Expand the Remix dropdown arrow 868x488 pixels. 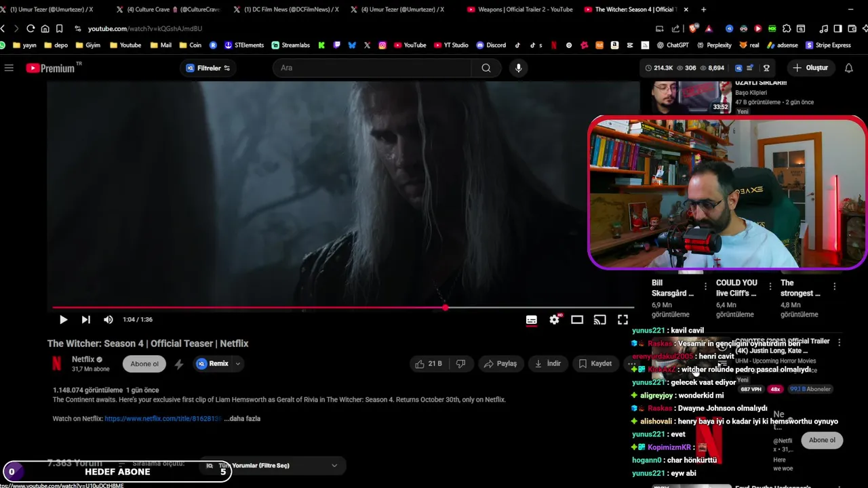pos(237,364)
